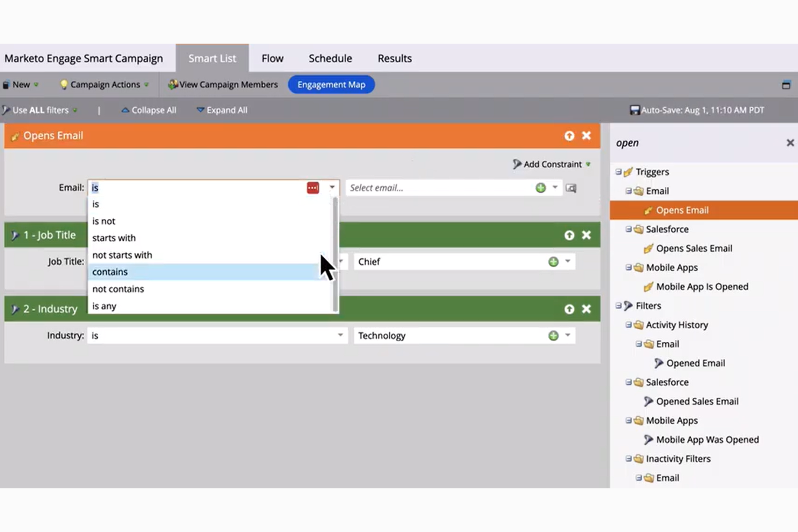Click the Chief value field
The image size is (798, 532).
(450, 261)
